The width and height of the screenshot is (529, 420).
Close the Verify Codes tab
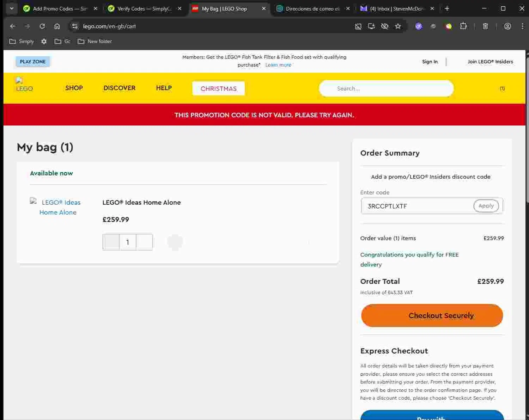(x=180, y=8)
